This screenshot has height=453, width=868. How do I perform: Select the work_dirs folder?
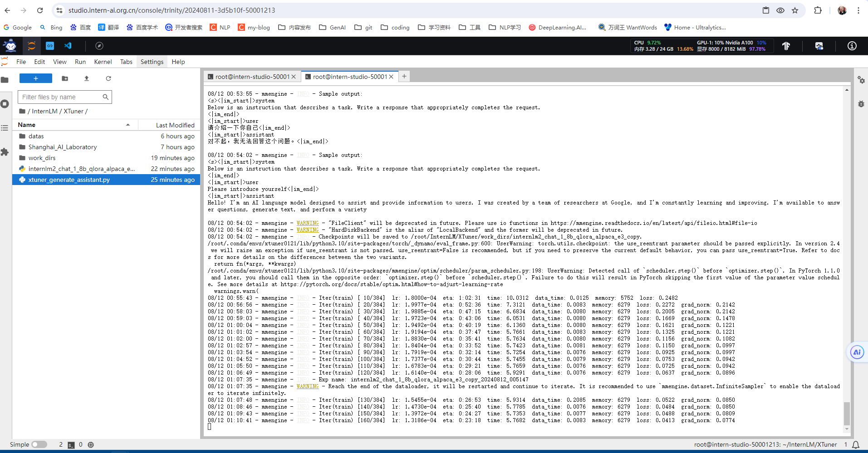click(x=106, y=158)
